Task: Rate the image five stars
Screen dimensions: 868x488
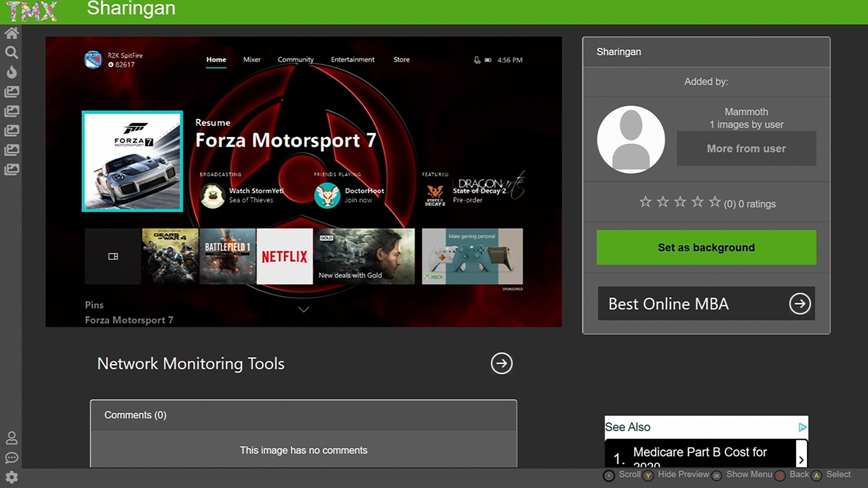Action: point(714,202)
